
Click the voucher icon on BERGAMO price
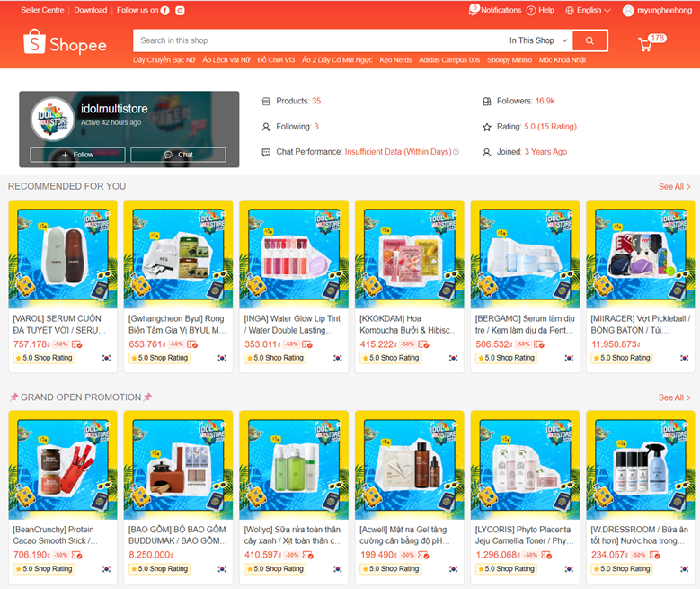click(539, 344)
